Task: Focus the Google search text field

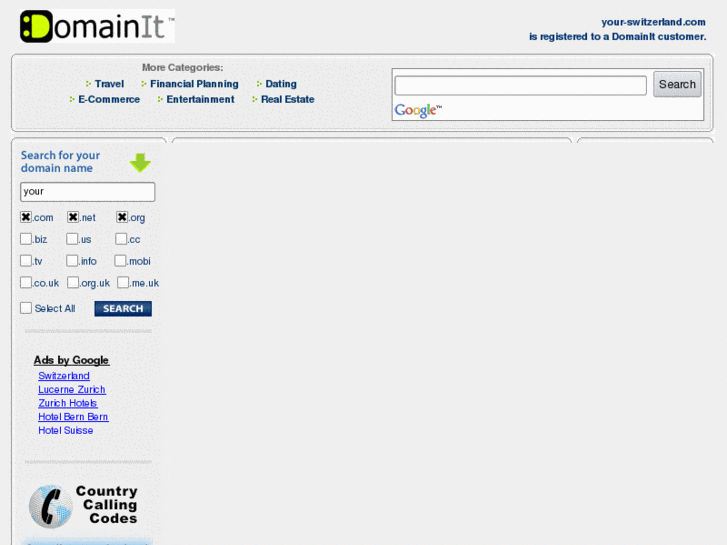Action: pyautogui.click(x=520, y=86)
